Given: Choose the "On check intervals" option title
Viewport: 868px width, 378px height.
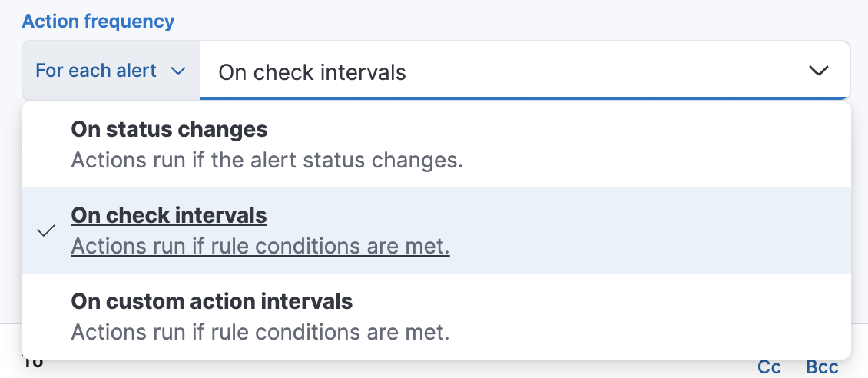Looking at the screenshot, I should 169,215.
